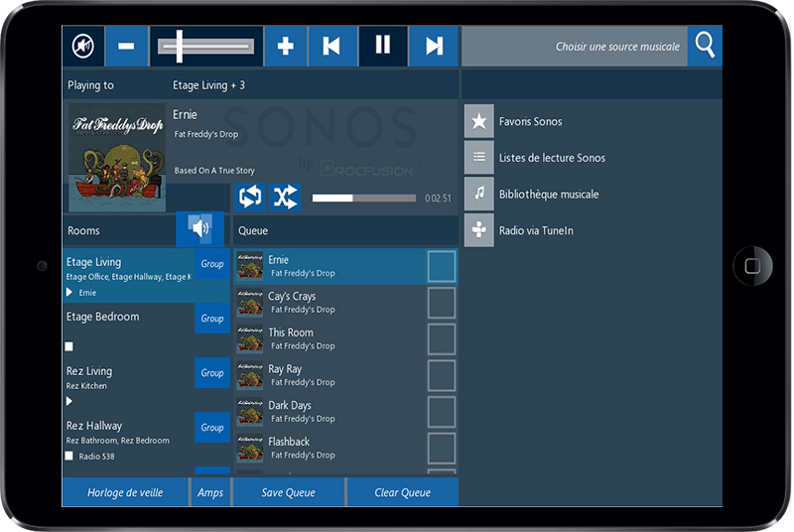
Task: Skip to the next track
Action: click(434, 46)
